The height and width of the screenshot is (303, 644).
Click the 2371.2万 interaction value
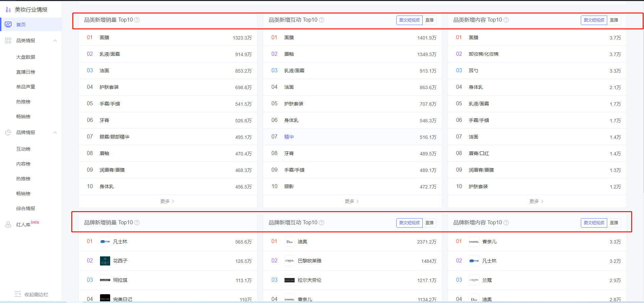(x=427, y=242)
